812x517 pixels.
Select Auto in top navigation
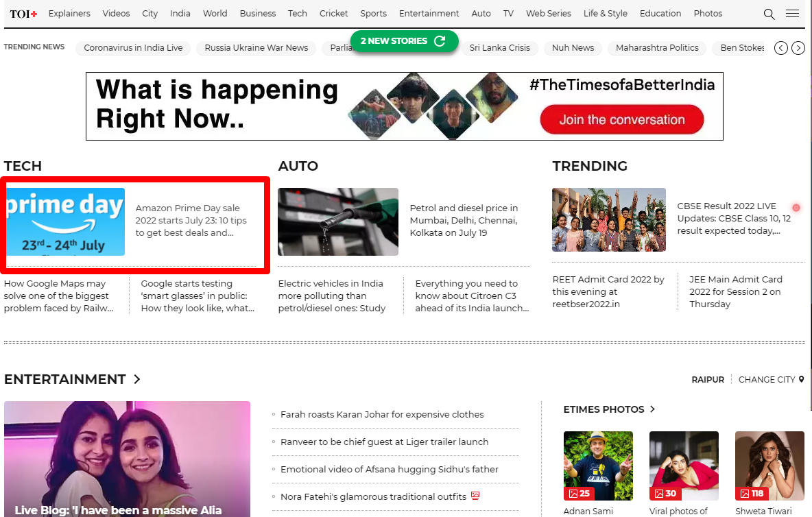click(481, 14)
